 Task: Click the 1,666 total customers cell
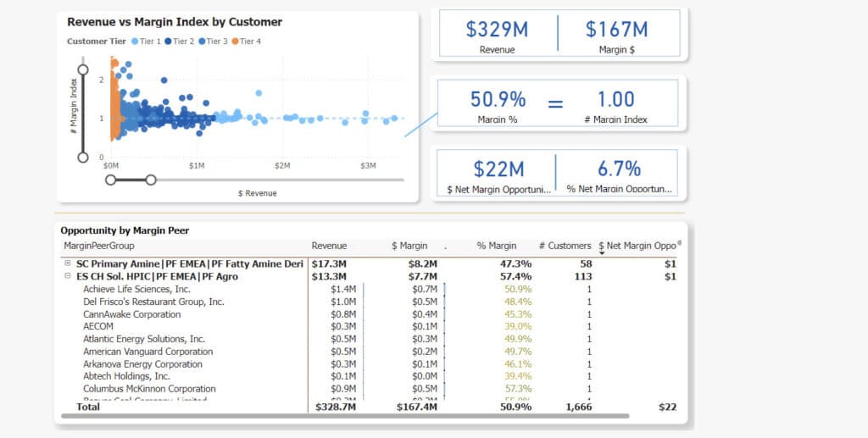tap(578, 407)
